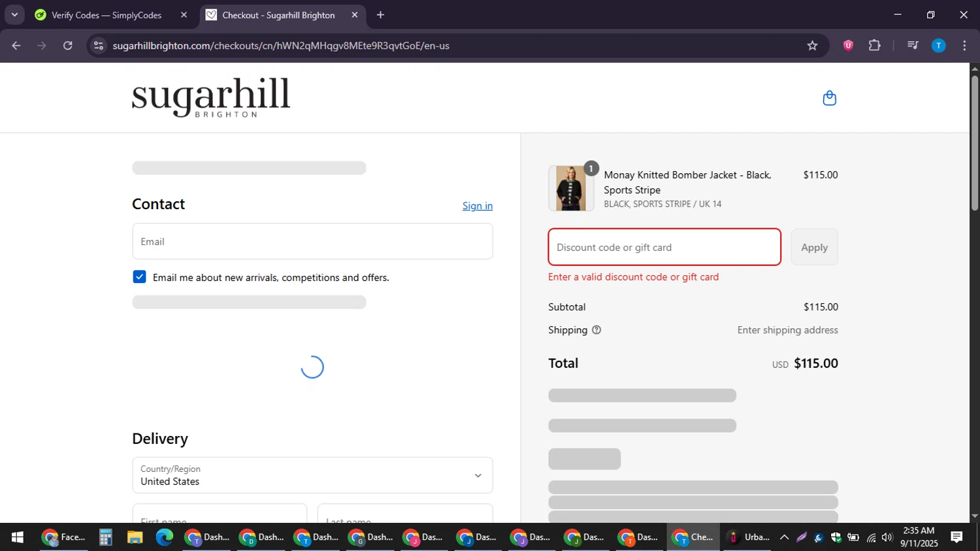Click the address bar URL

coord(281,46)
